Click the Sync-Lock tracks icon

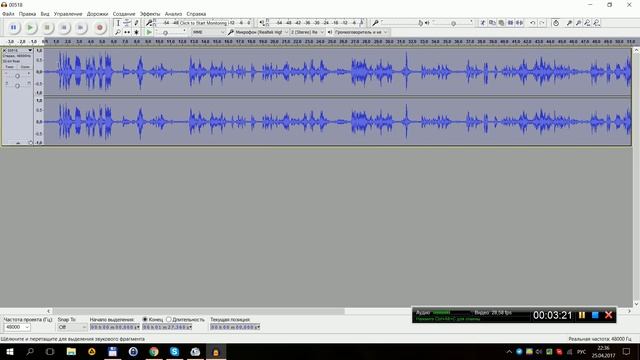click(556, 23)
